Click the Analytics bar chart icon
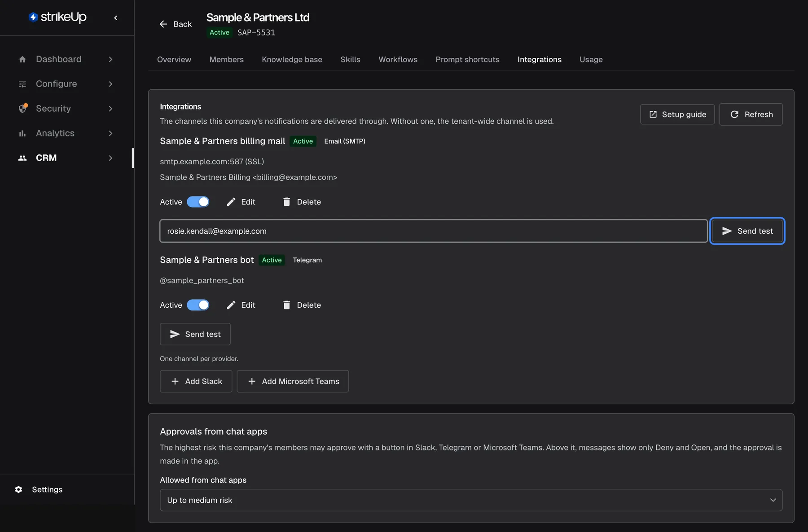 tap(22, 133)
